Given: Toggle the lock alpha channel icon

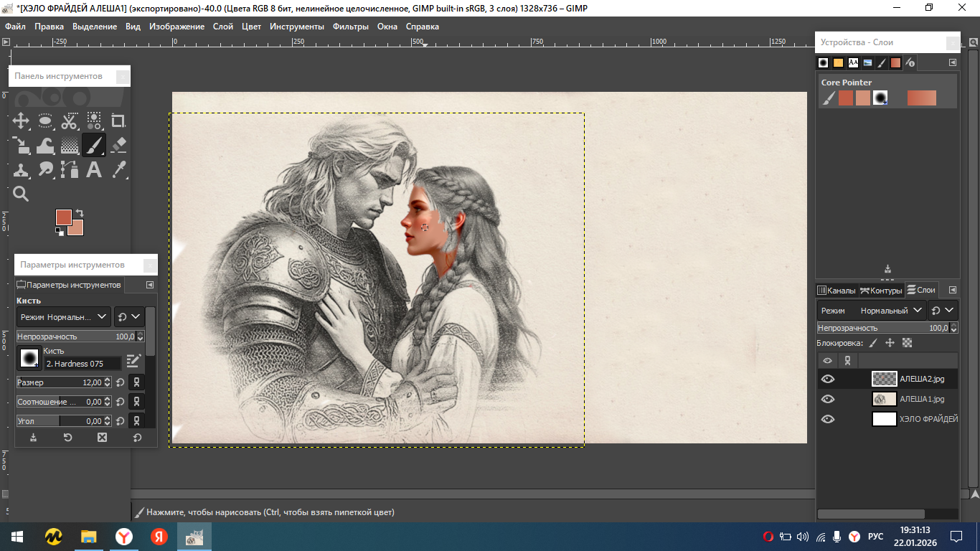Looking at the screenshot, I should point(907,343).
